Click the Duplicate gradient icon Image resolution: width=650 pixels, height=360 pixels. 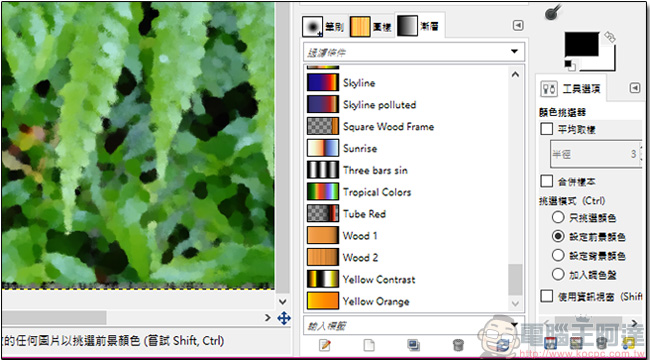(x=414, y=345)
